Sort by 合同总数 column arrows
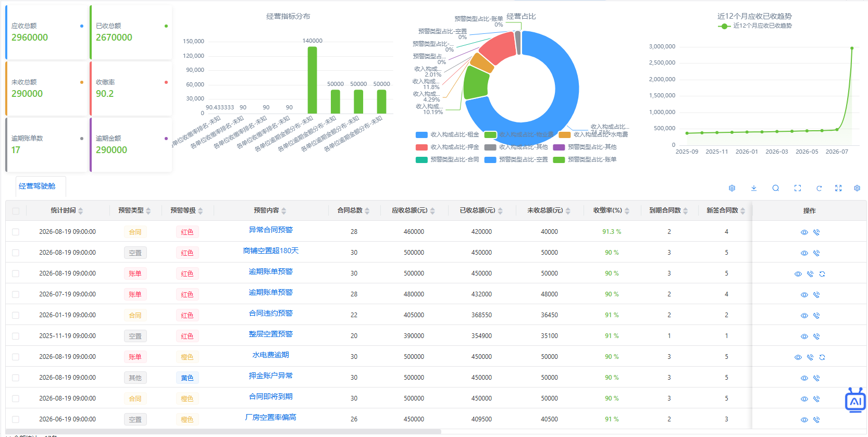 point(367,211)
